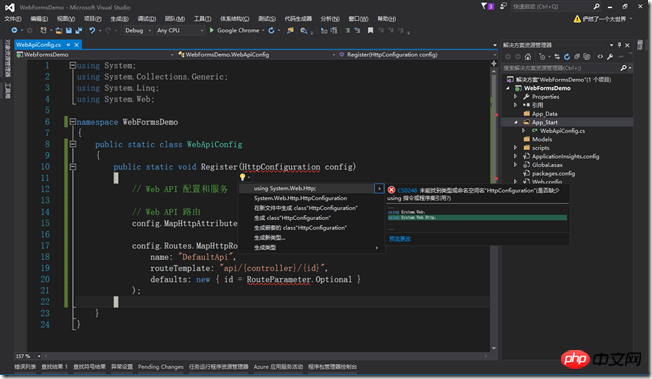Collapse the App_Start folder node
The image size is (652, 379).
(516, 122)
